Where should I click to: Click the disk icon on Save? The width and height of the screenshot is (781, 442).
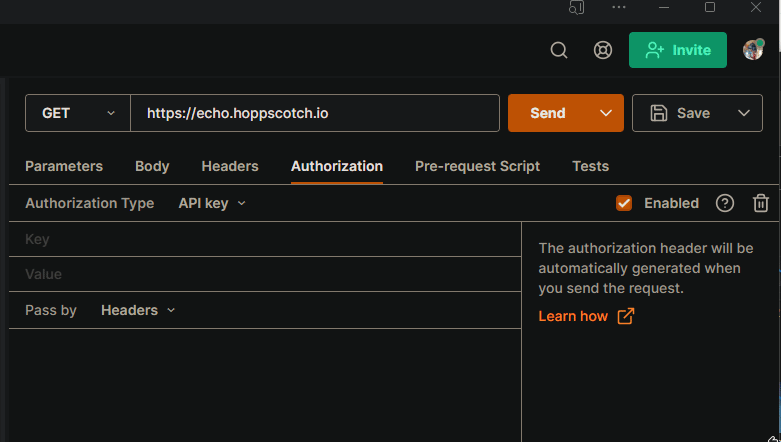(x=658, y=113)
